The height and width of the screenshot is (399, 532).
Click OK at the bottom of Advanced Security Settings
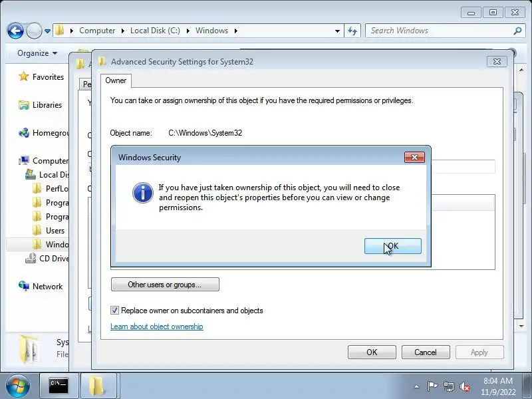click(372, 352)
